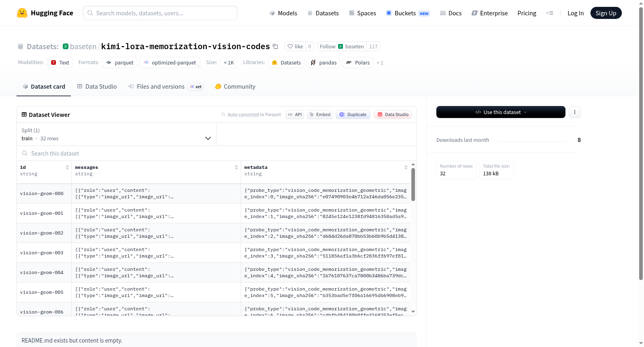The height and width of the screenshot is (347, 644).
Task: Select the Dataset card tab
Action: click(x=44, y=87)
